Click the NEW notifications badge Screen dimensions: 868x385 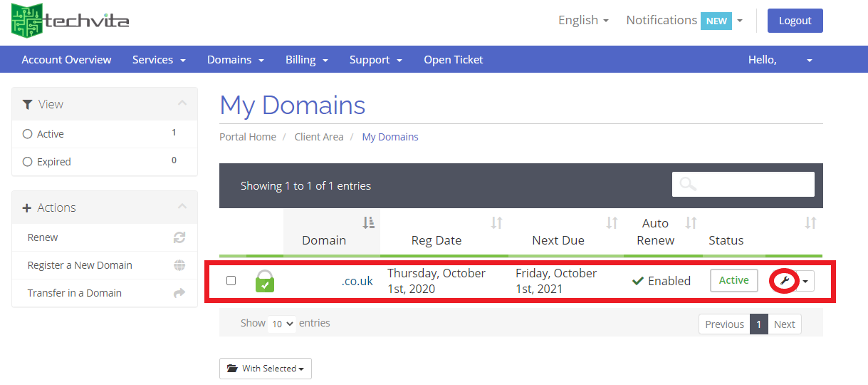tap(716, 21)
